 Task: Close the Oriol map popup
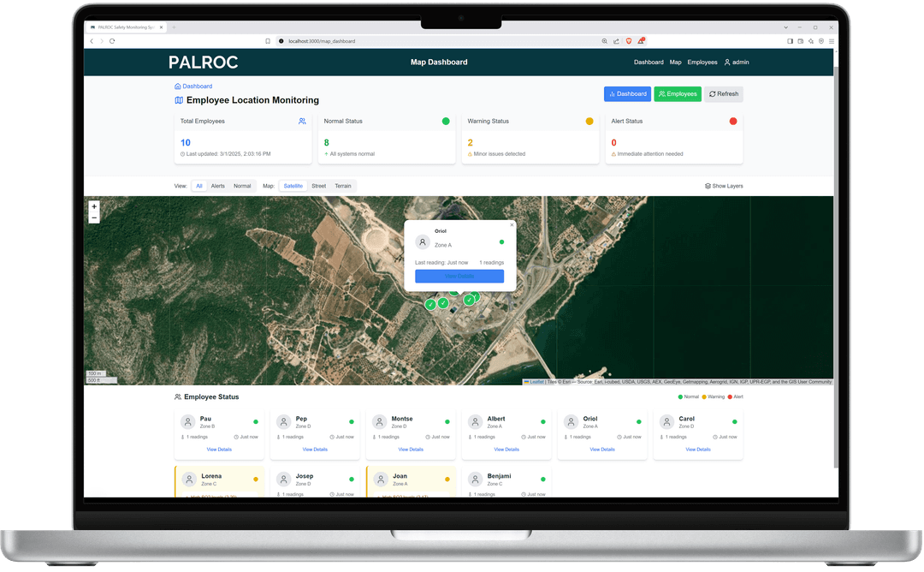512,224
